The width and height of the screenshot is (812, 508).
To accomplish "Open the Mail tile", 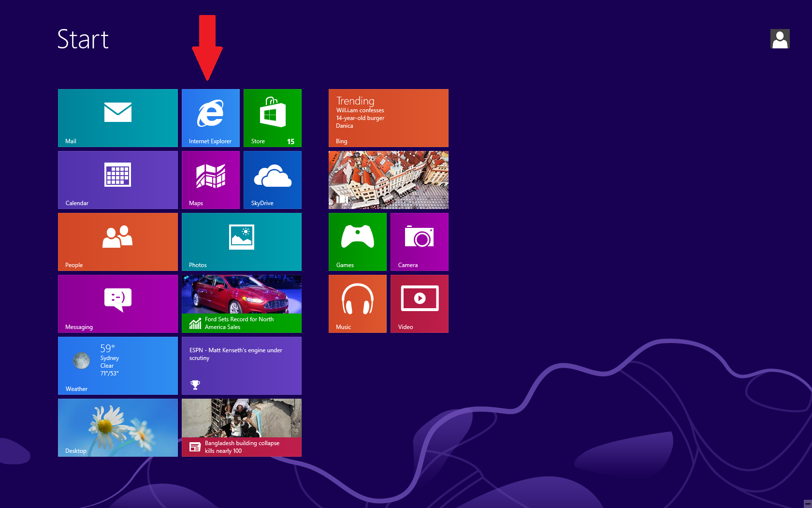I will (117, 118).
